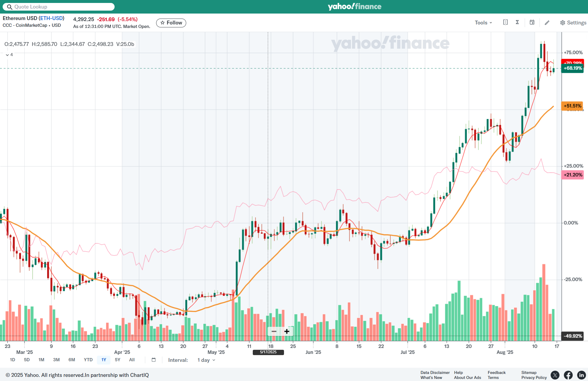Viewport: 588px width, 381px height.
Task: Click the custom date range calendar icon
Action: 153,360
